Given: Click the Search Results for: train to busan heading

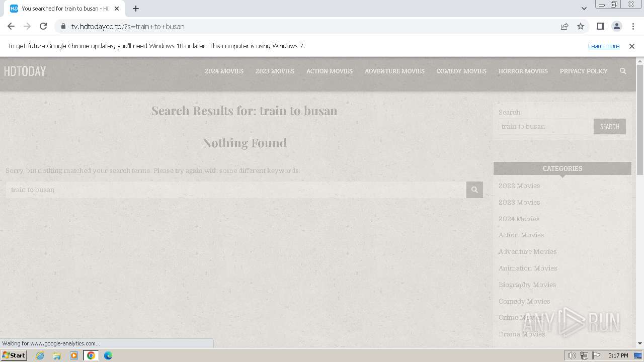Looking at the screenshot, I should (244, 111).
